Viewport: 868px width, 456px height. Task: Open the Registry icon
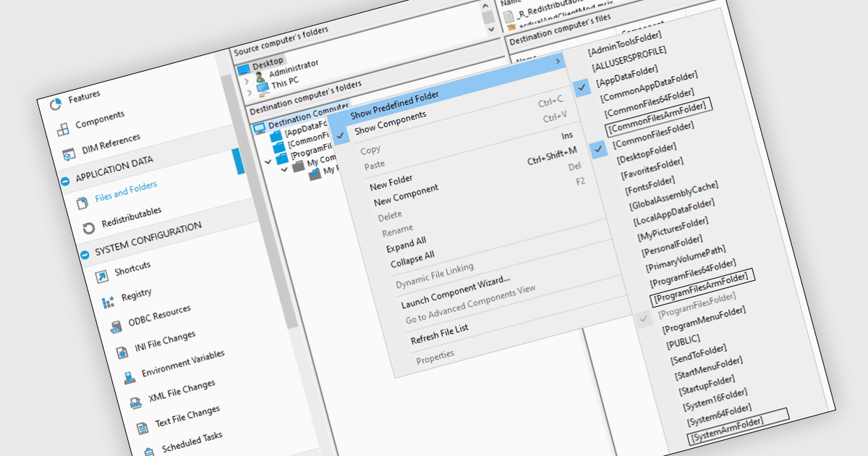click(108, 302)
